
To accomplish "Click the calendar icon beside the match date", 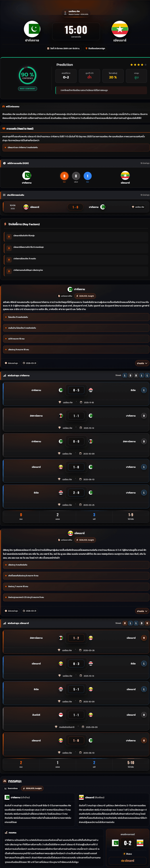I will point(48,48).
